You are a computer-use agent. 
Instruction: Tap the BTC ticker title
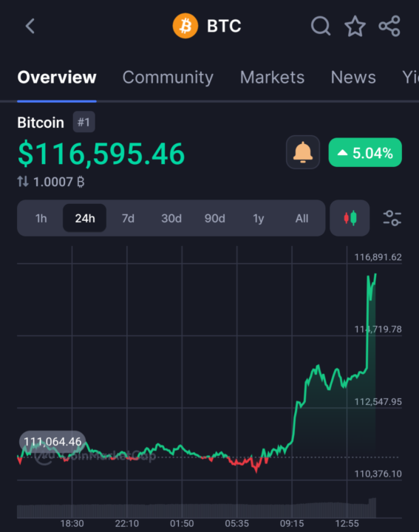[x=224, y=26]
